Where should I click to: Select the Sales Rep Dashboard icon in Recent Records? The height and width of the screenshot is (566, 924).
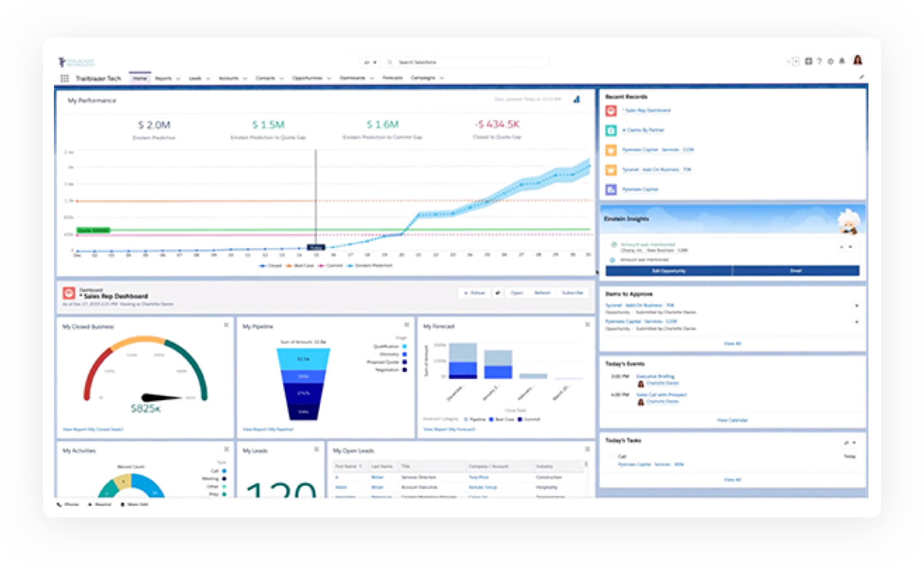coord(612,111)
